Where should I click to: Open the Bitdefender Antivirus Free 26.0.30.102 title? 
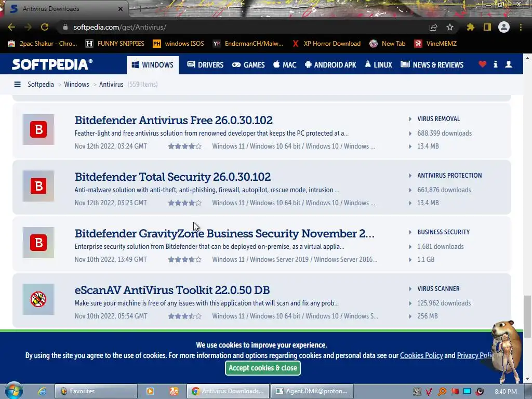[174, 120]
